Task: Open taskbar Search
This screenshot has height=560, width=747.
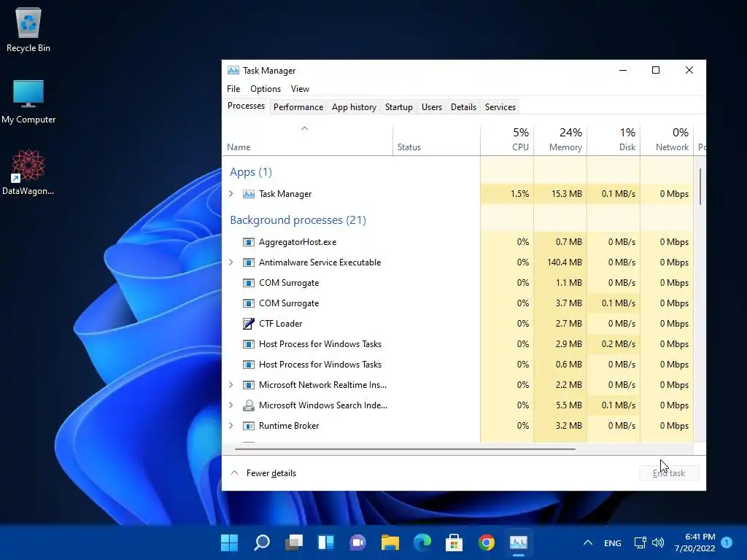Action: click(x=262, y=542)
